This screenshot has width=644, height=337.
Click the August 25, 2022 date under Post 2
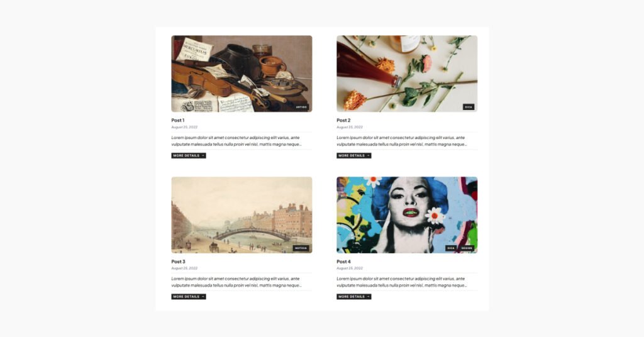coord(350,127)
